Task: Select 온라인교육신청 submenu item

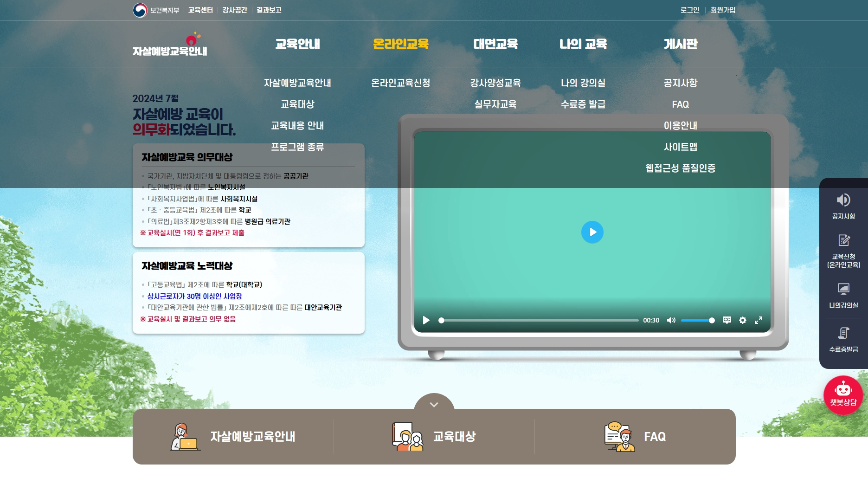Action: [401, 83]
